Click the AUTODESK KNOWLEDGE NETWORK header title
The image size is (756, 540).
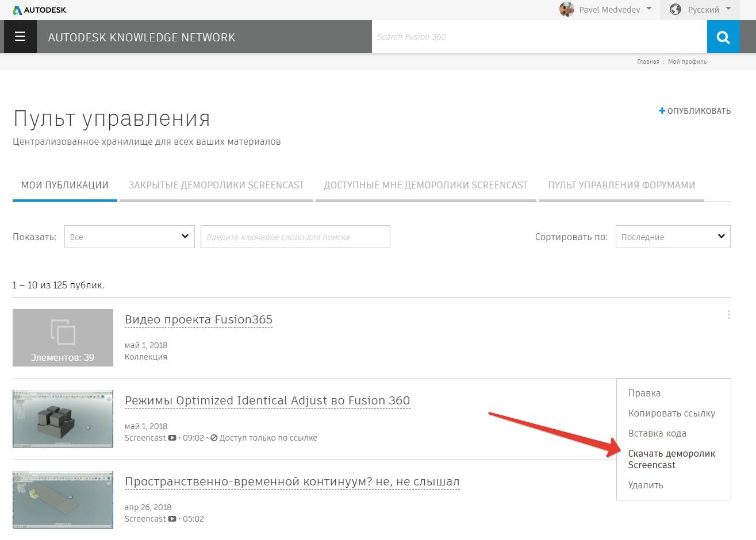coord(141,37)
